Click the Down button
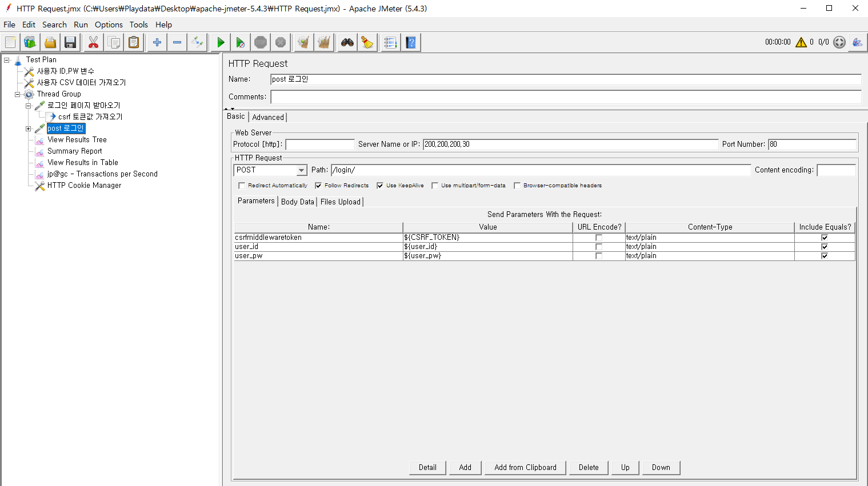Screen dimensions: 868x486 coord(661,468)
